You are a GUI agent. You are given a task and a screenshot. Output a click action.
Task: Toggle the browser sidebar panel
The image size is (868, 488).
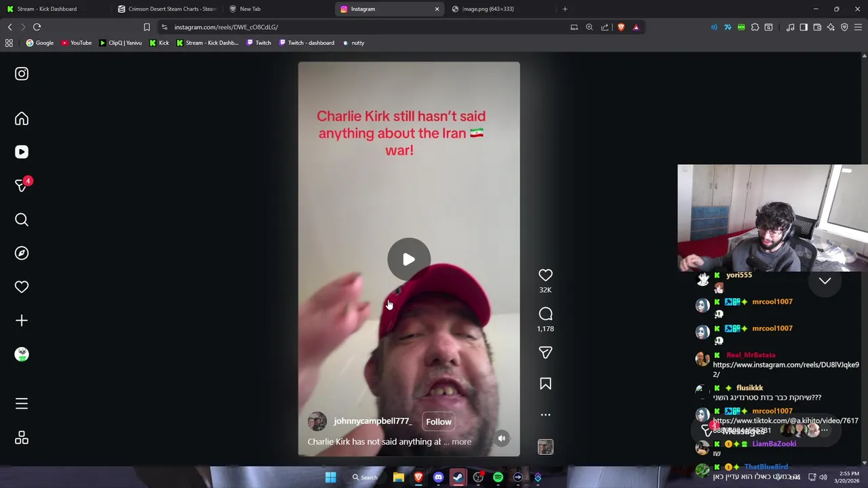(x=804, y=27)
